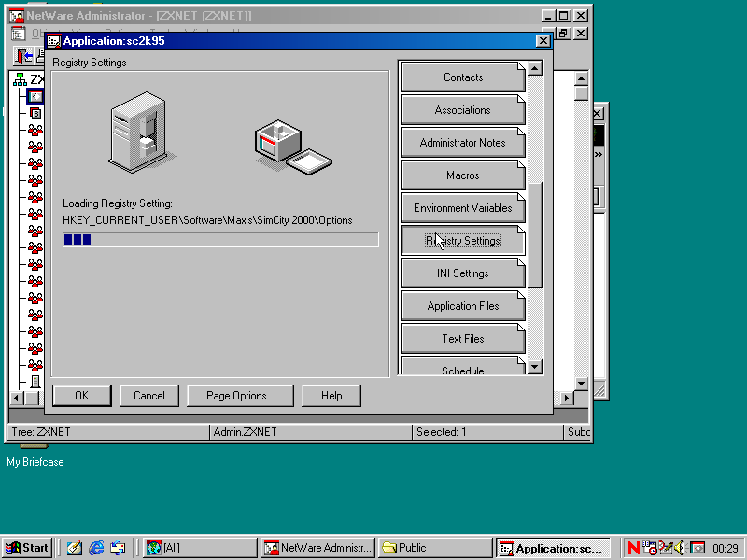Open the Contacts page
The height and width of the screenshot is (560, 747).
463,77
